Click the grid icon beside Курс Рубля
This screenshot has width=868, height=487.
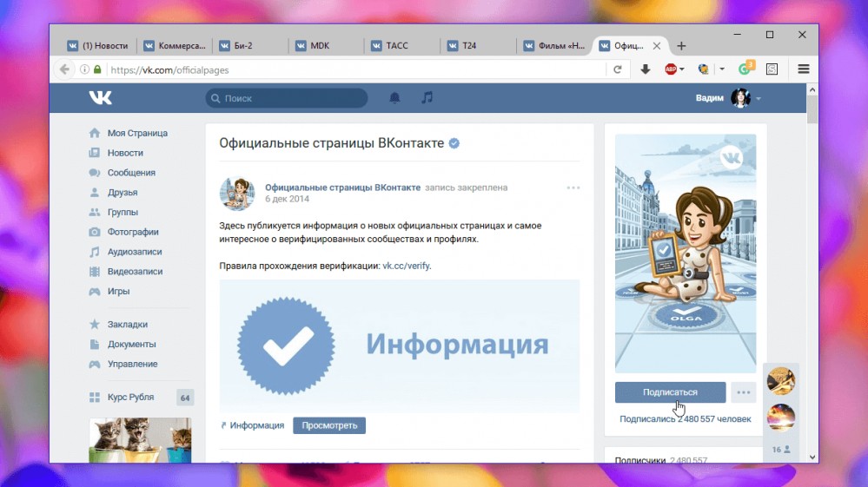95,398
